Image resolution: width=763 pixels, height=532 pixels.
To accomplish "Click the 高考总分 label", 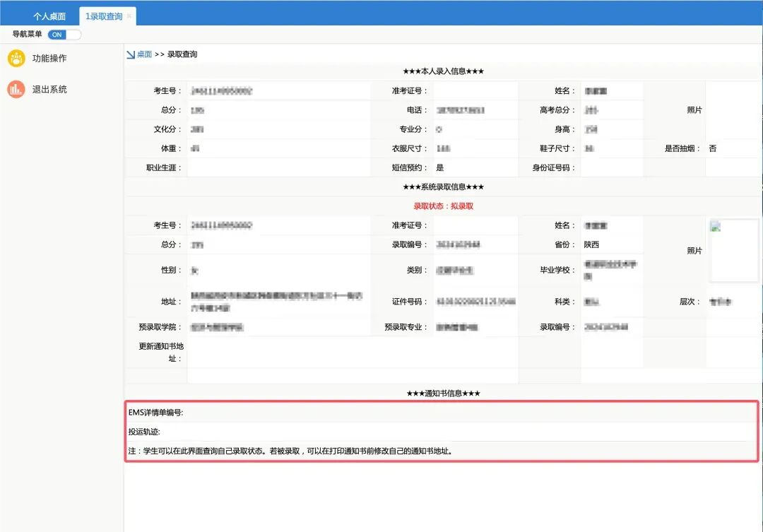I will pyautogui.click(x=557, y=110).
